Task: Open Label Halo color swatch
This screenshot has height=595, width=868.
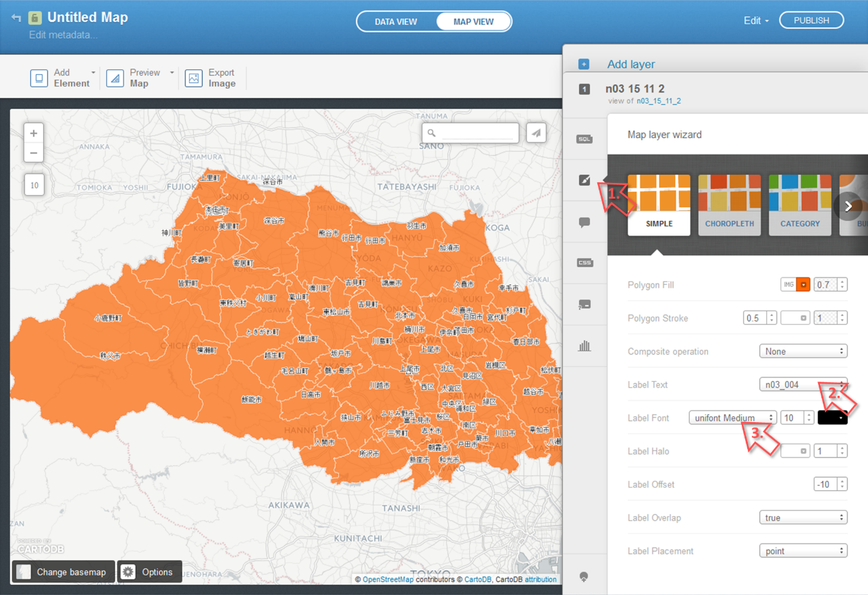Action: tap(795, 451)
